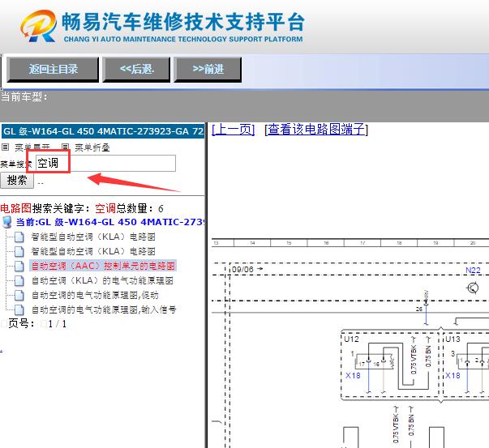Click document icon beside AAC 控制单元 row
This screenshot has height=448, width=489.
click(x=19, y=266)
